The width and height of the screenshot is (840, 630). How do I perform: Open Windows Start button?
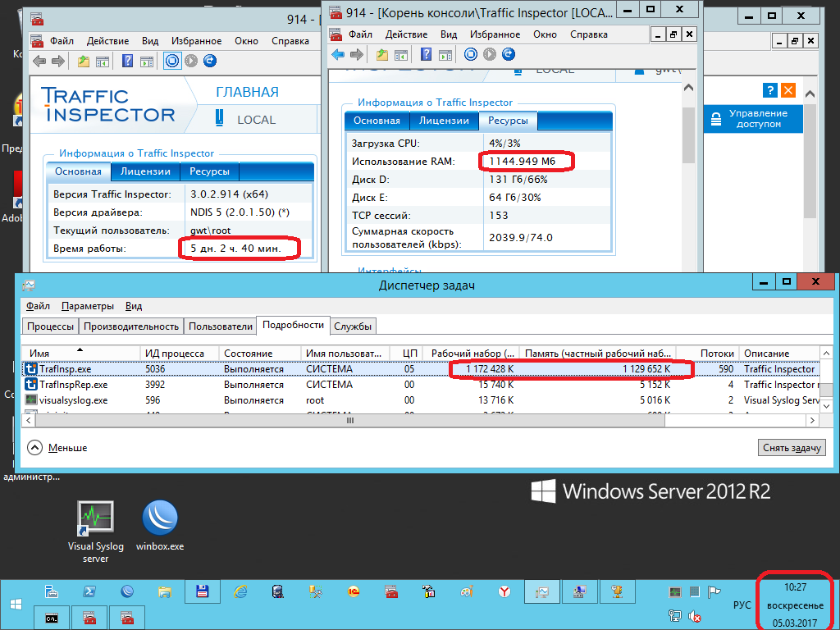click(16, 605)
